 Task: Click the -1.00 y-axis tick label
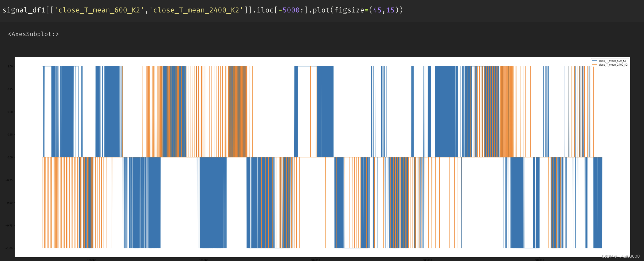[x=9, y=248]
